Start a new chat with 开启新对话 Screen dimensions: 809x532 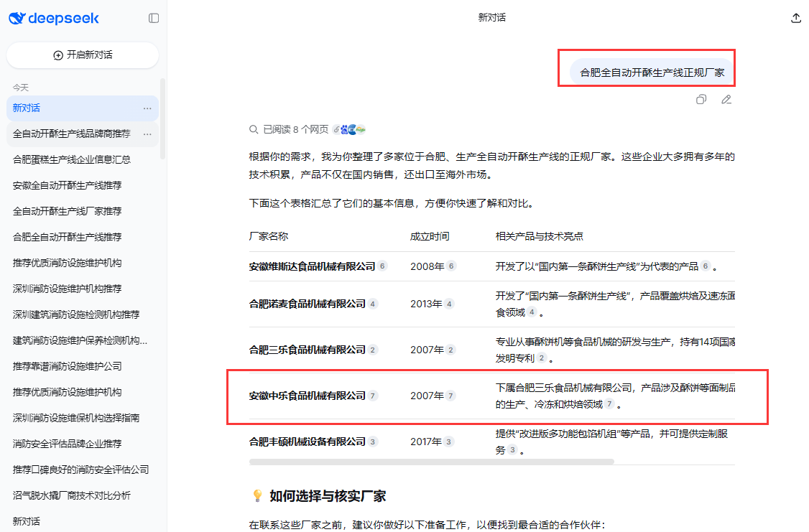click(x=83, y=55)
